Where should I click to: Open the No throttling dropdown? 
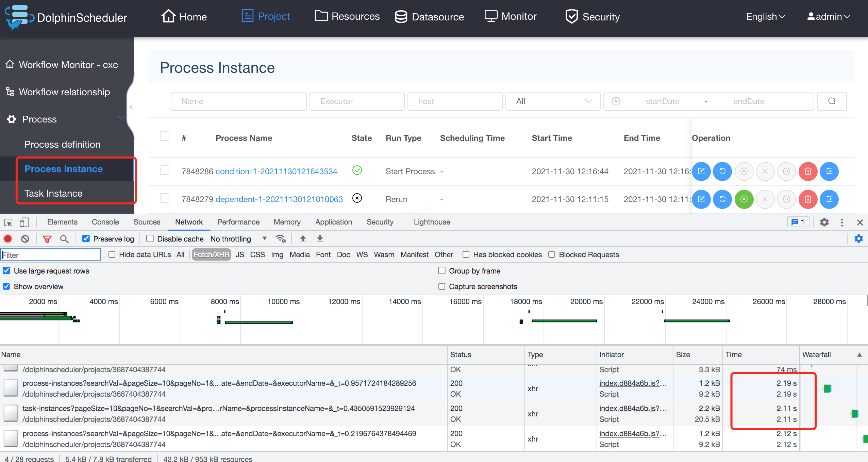[x=238, y=239]
